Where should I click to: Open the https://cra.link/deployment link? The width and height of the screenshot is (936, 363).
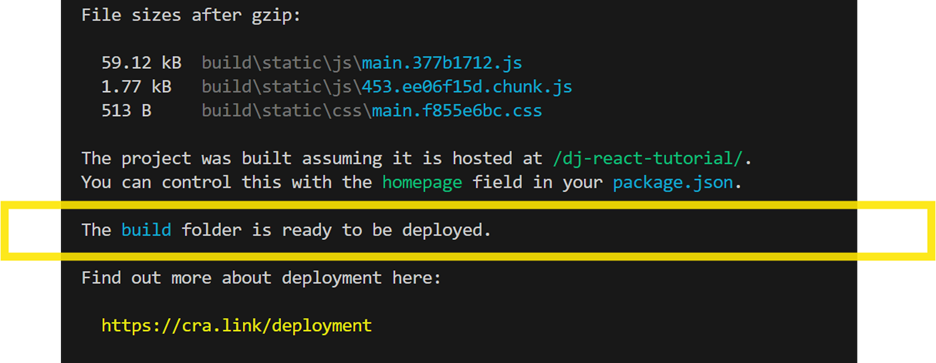pos(236,325)
